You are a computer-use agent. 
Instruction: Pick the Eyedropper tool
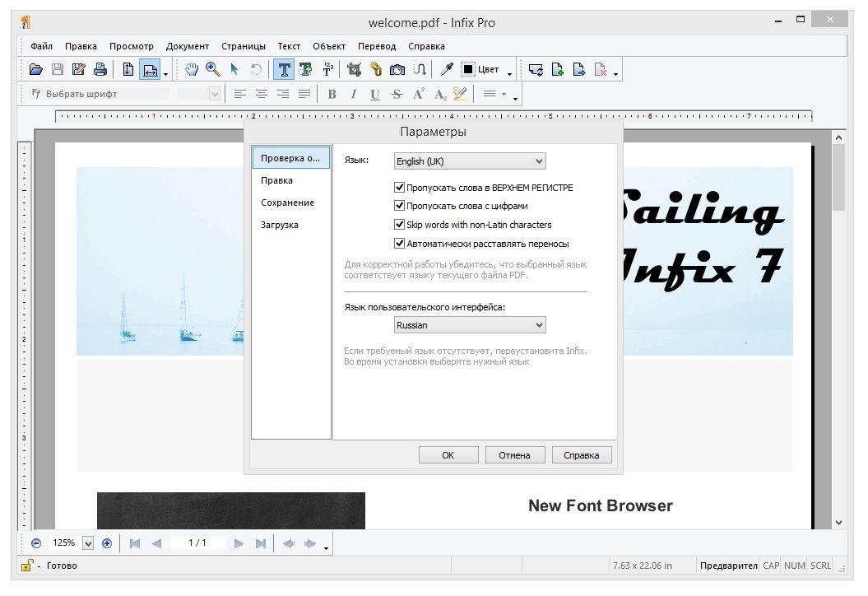[x=446, y=70]
